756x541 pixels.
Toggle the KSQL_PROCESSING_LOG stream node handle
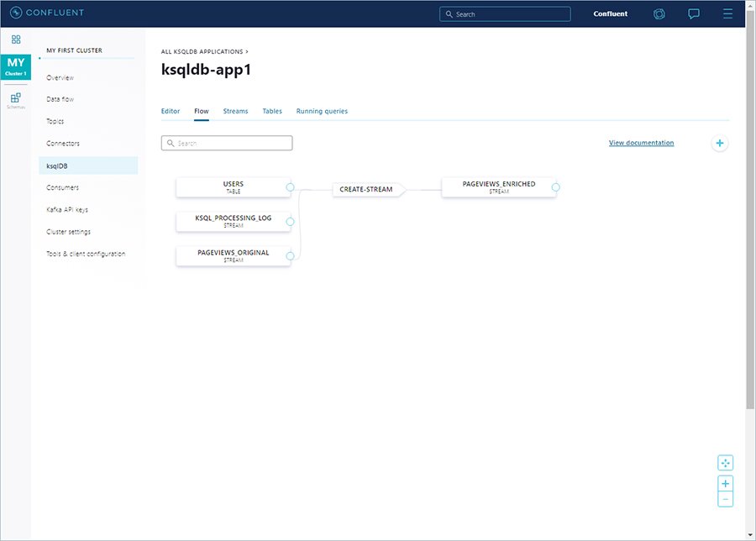click(x=290, y=220)
